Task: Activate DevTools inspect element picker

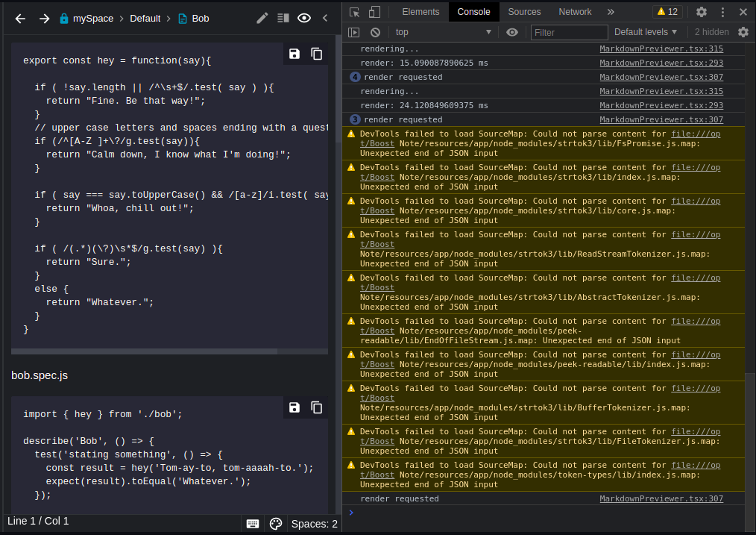Action: [x=354, y=12]
